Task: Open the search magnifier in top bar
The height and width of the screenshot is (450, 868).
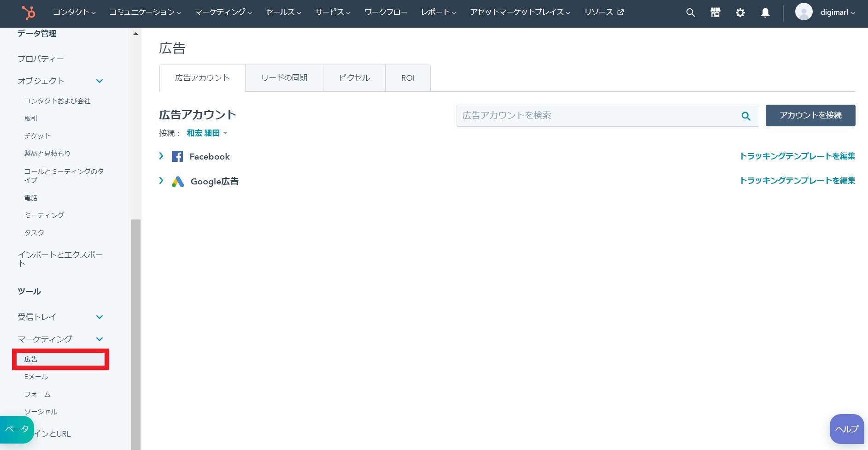Action: (690, 12)
